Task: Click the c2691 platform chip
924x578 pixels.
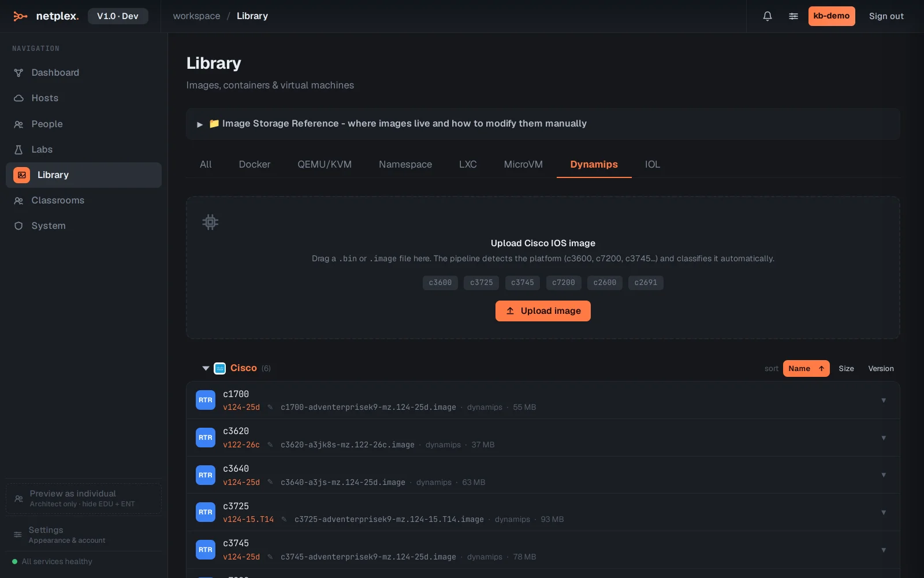Action: coord(646,283)
